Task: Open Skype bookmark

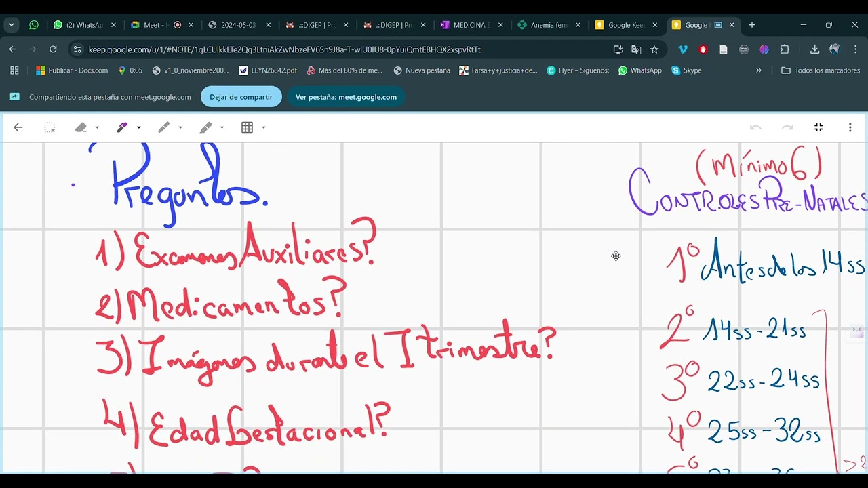Action: click(x=686, y=70)
